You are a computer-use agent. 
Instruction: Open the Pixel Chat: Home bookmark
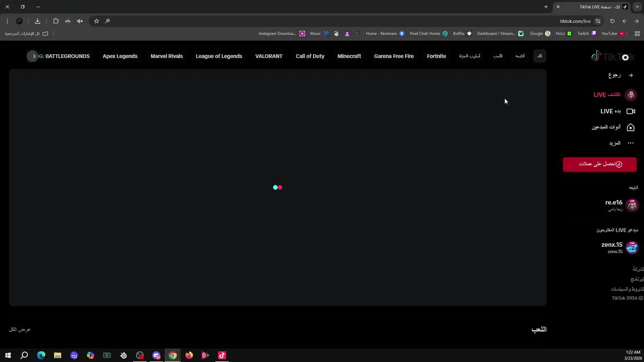[x=429, y=34]
